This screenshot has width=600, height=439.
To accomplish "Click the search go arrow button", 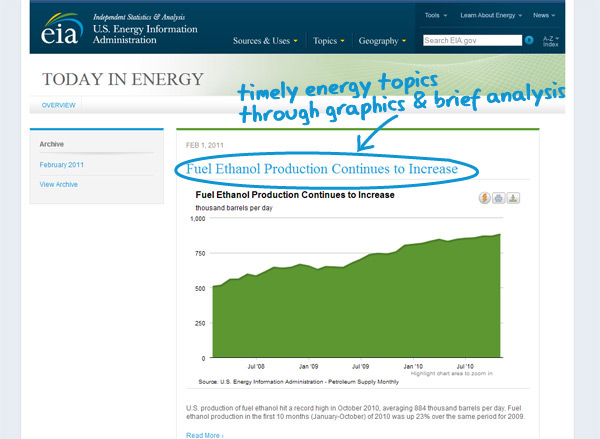I will 529,40.
